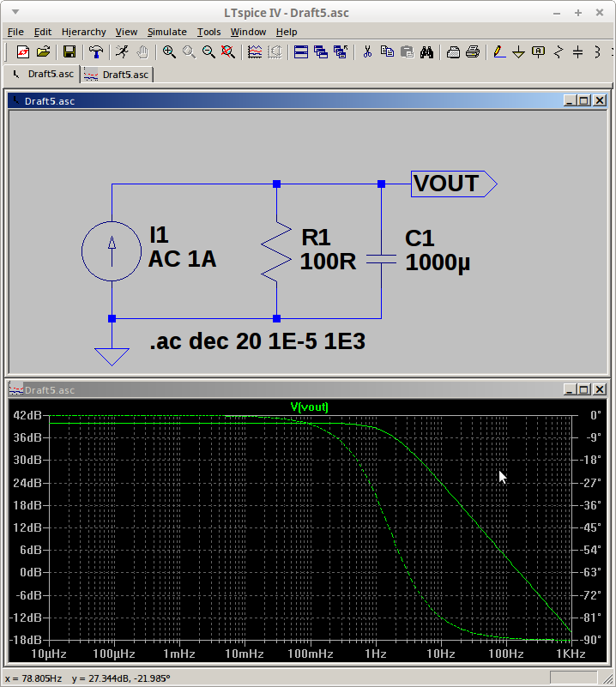The height and width of the screenshot is (687, 616).
Task: Click the Open file folder icon
Action: pos(43,52)
